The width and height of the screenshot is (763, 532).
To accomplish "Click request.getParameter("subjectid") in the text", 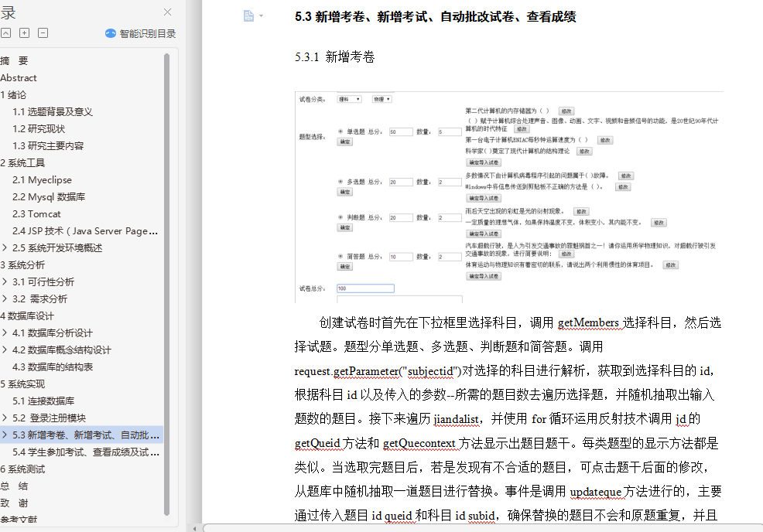I will click(x=378, y=371).
